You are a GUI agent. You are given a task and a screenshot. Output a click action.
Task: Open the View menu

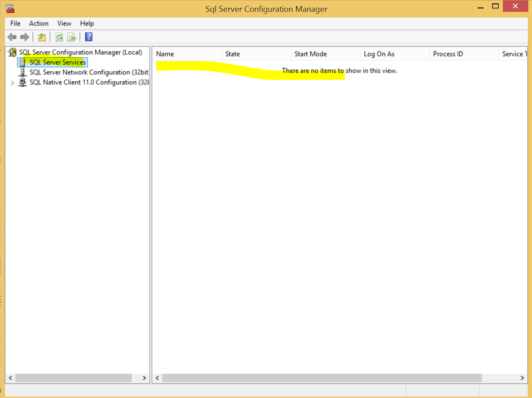pos(64,23)
